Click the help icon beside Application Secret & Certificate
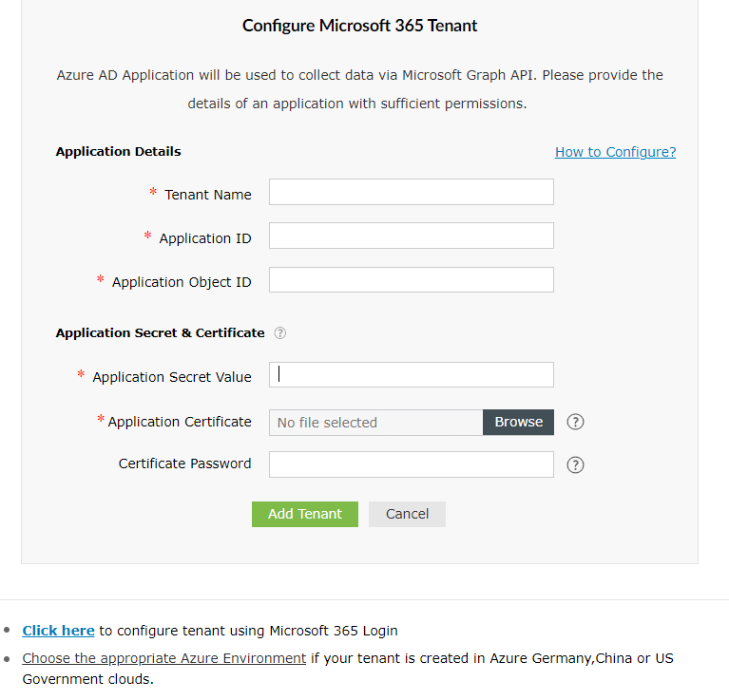This screenshot has width=729, height=700. 280,333
